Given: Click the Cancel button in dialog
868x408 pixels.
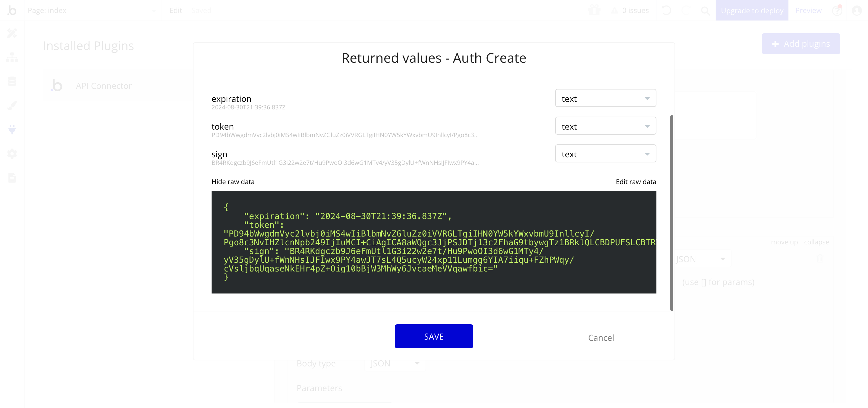Looking at the screenshot, I should [x=601, y=337].
